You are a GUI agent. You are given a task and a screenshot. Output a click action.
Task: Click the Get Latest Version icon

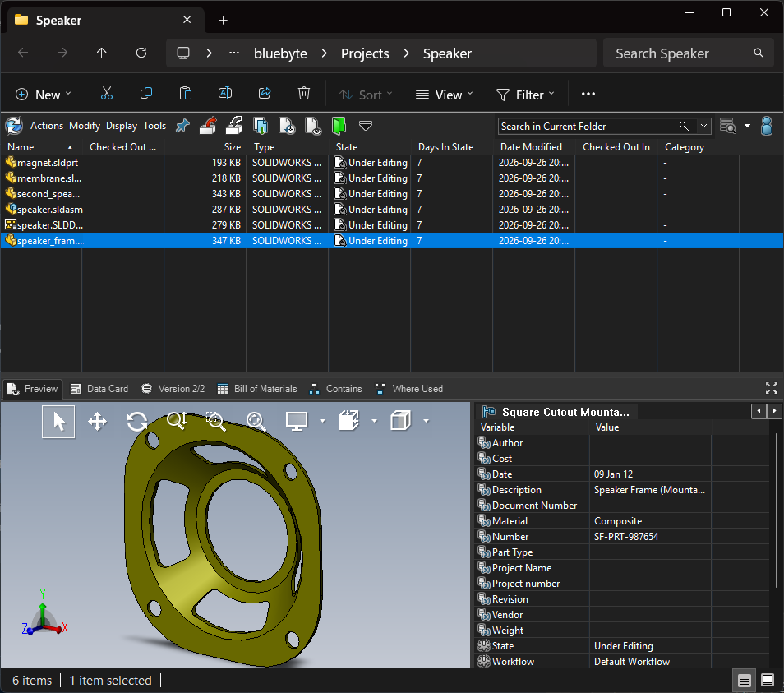(261, 126)
